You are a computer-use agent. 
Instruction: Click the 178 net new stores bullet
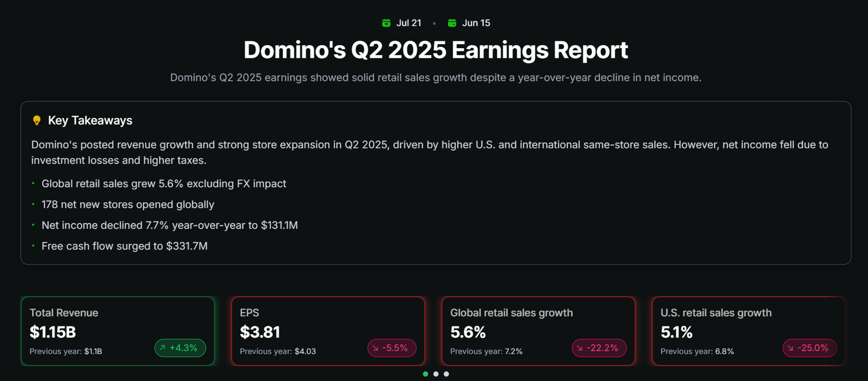pyautogui.click(x=128, y=204)
